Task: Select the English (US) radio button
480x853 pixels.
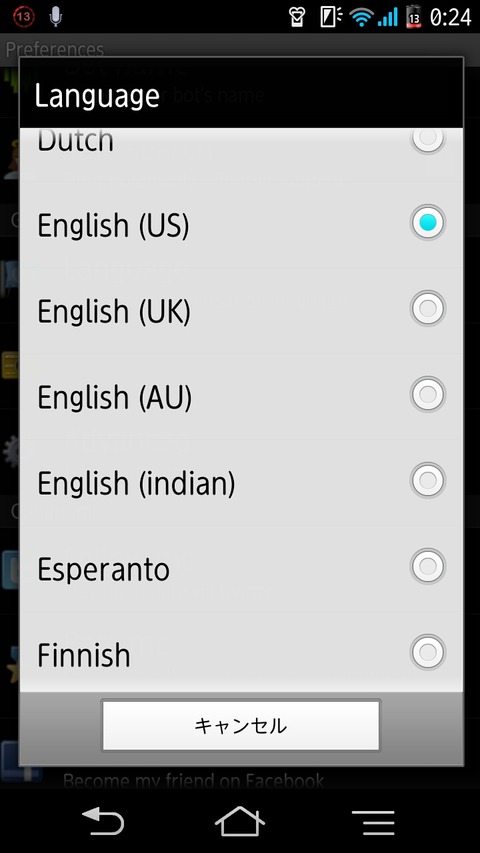Action: tap(428, 222)
